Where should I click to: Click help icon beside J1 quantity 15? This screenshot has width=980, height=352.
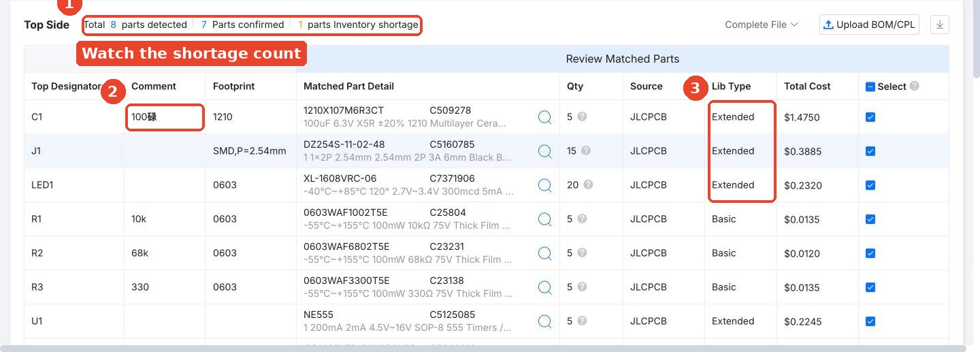pyautogui.click(x=586, y=151)
